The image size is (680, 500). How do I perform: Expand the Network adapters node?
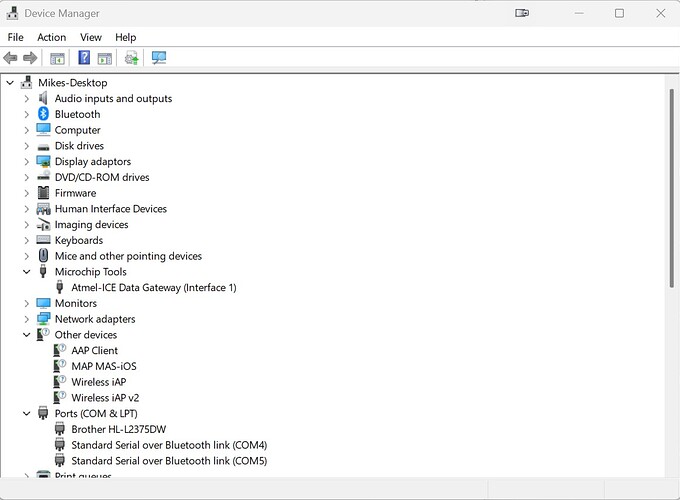pos(26,319)
